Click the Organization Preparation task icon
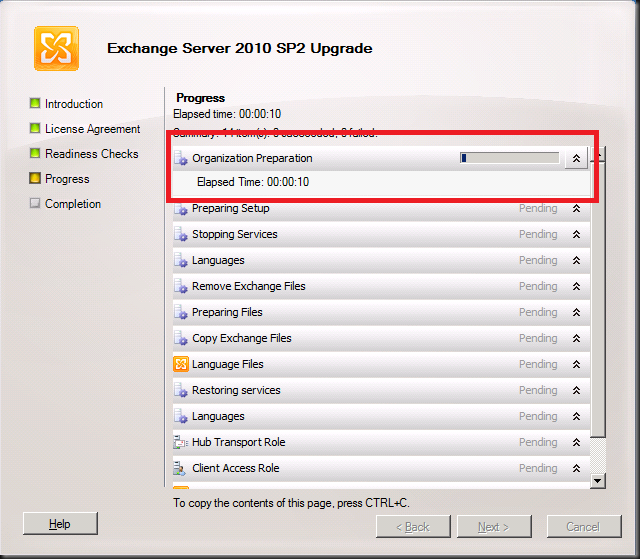The height and width of the screenshot is (559, 640). coord(181,158)
